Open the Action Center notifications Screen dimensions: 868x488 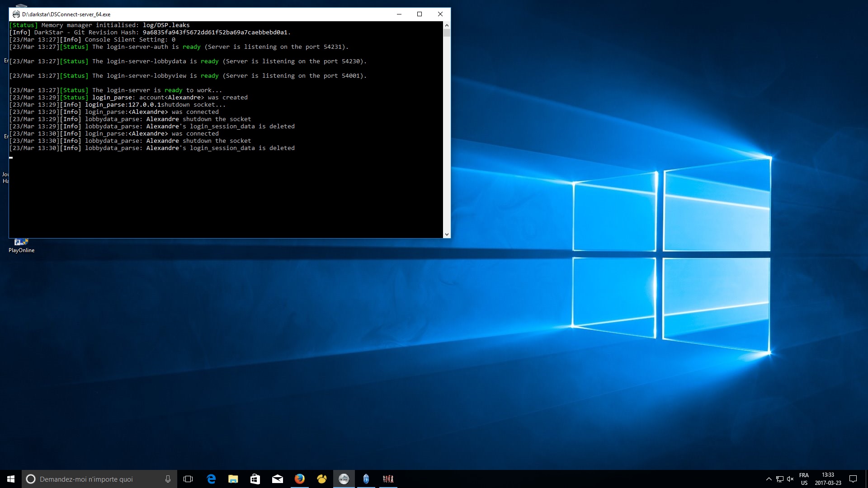pyautogui.click(x=853, y=479)
